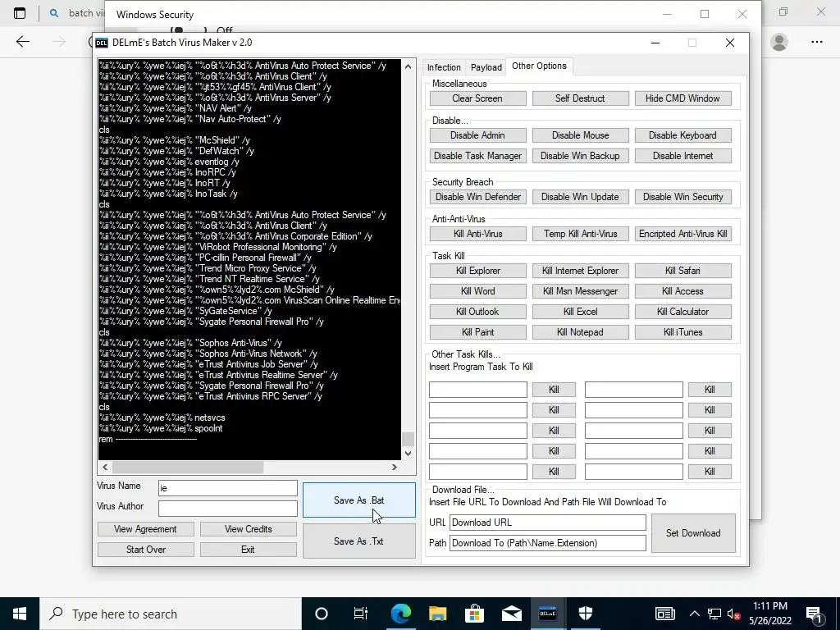Image resolution: width=840 pixels, height=630 pixels.
Task: Open the news and interests taskbar icon
Action: pos(664,614)
